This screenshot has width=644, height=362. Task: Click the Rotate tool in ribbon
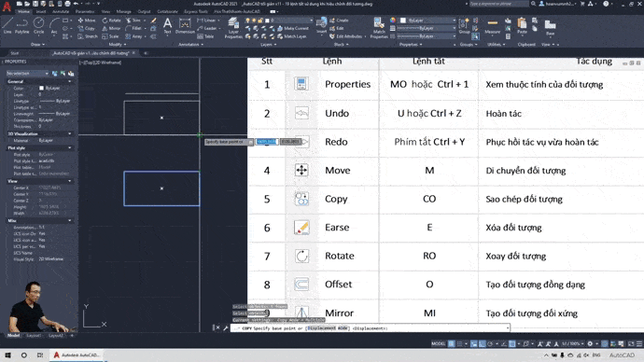click(x=111, y=21)
